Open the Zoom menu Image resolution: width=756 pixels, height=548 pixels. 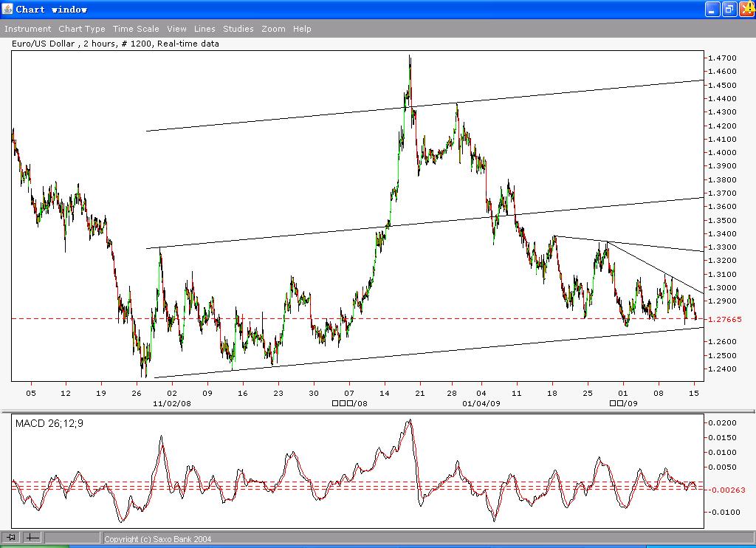(x=273, y=29)
